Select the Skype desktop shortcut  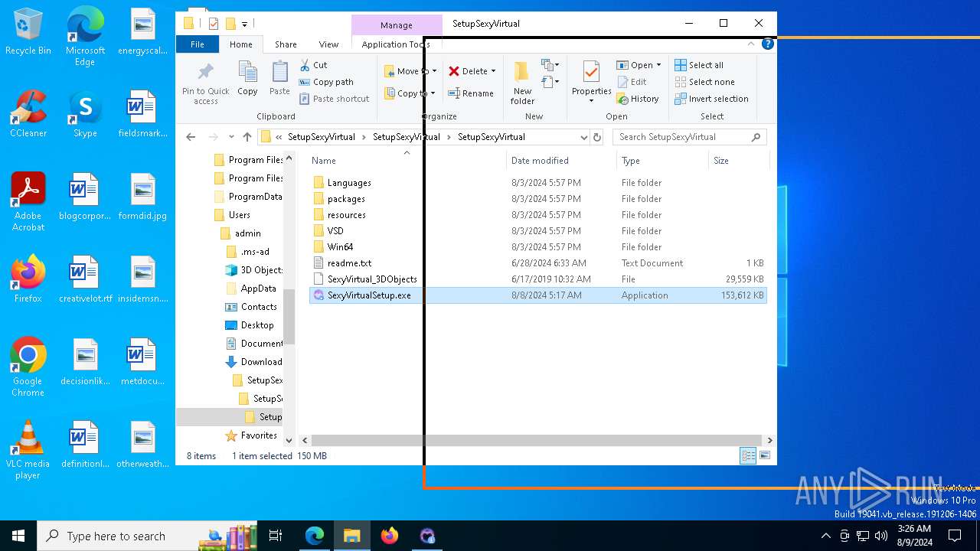tap(85, 115)
